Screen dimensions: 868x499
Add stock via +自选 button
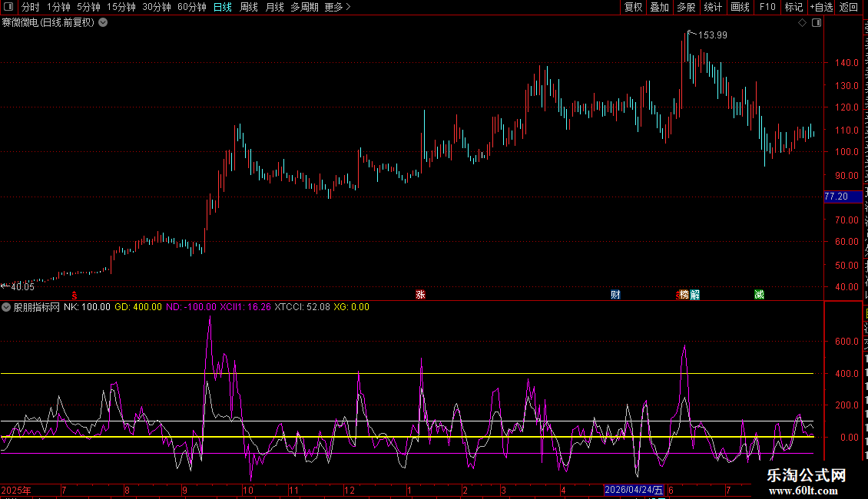click(x=821, y=7)
